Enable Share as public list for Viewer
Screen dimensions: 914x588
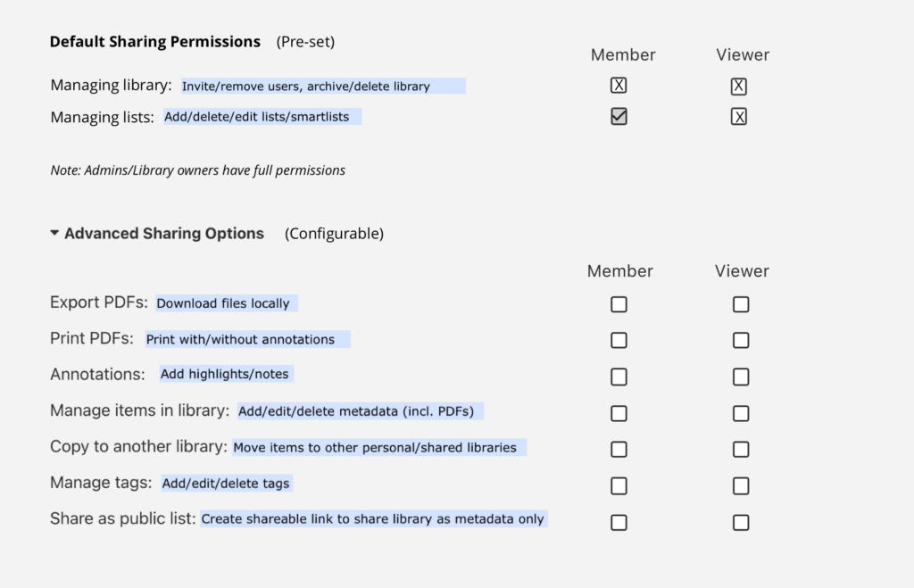click(741, 522)
